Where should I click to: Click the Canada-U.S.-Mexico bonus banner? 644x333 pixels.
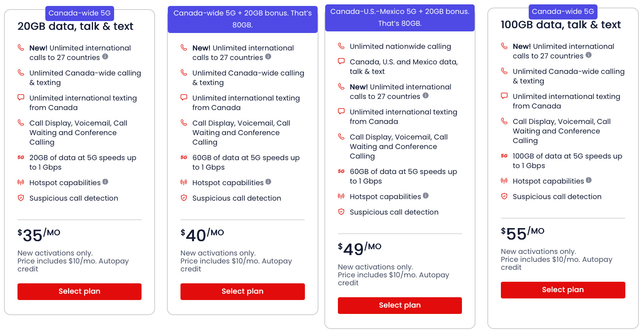pyautogui.click(x=400, y=17)
